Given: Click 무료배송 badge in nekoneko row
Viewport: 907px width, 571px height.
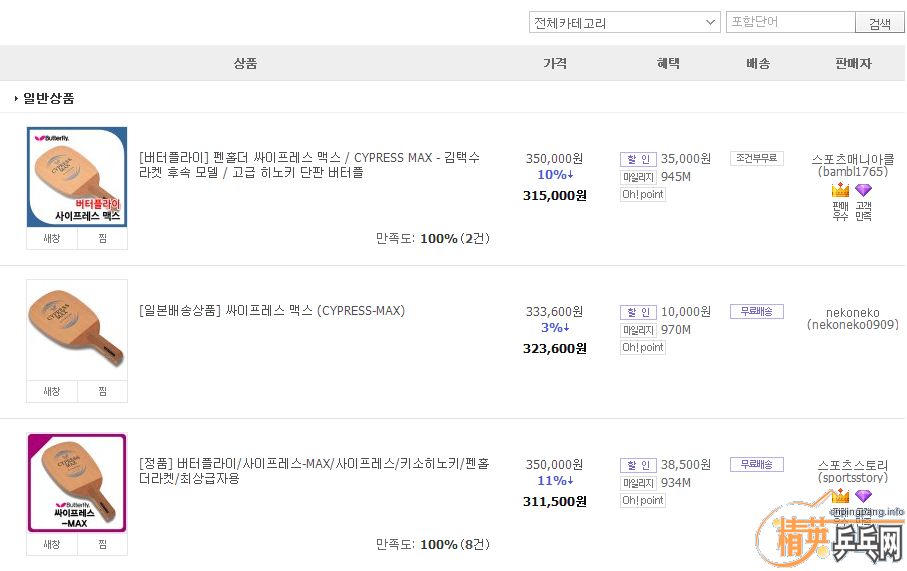Looking at the screenshot, I should 757,311.
